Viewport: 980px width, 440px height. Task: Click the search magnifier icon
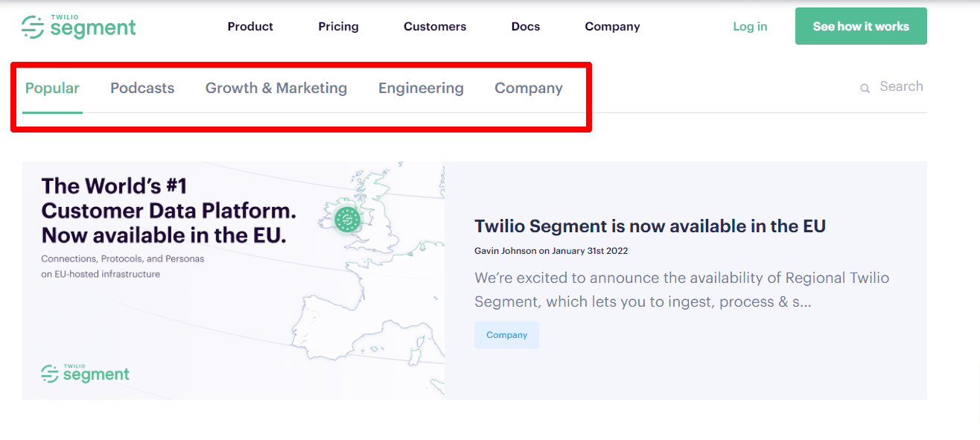click(865, 88)
